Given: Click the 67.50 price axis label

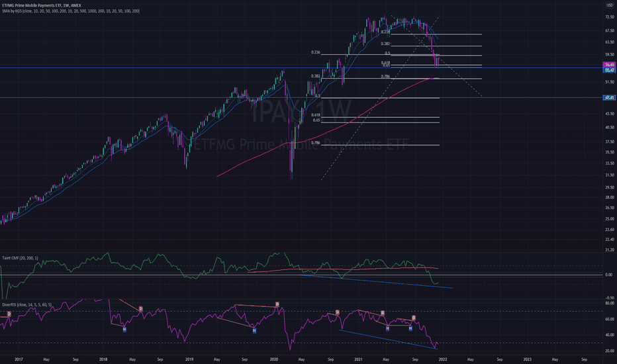Looking at the screenshot, I should point(610,30).
